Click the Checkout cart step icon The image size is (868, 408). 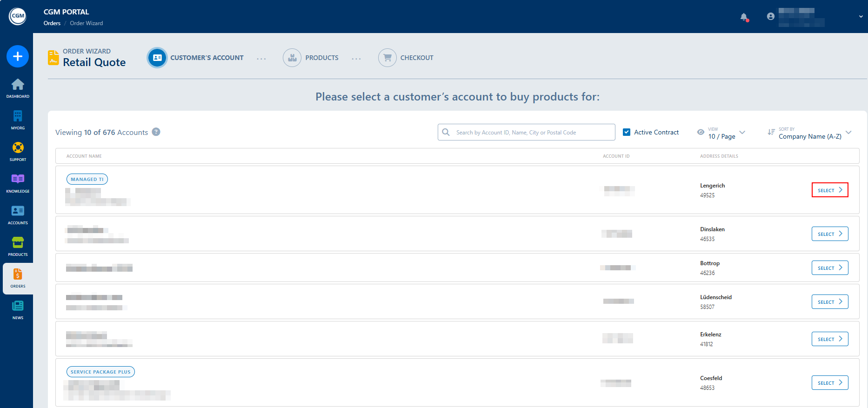[x=387, y=58]
